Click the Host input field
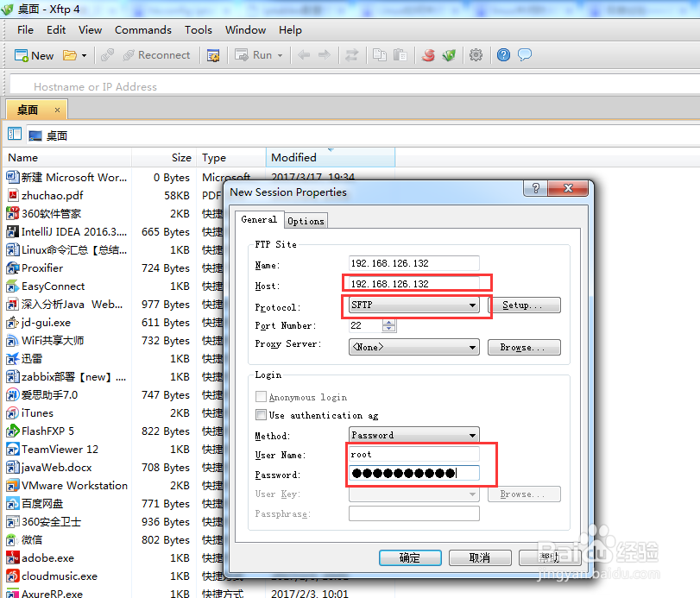700x598 pixels. pos(413,284)
